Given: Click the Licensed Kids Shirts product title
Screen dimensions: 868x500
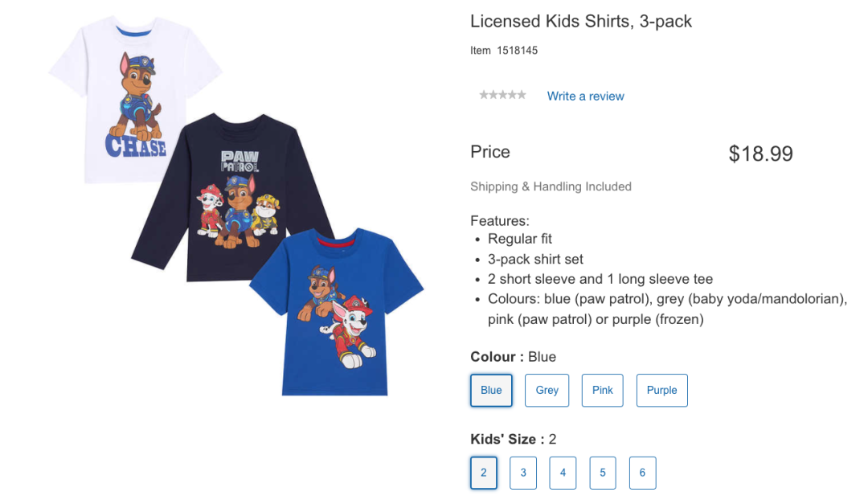Looking at the screenshot, I should pyautogui.click(x=580, y=22).
